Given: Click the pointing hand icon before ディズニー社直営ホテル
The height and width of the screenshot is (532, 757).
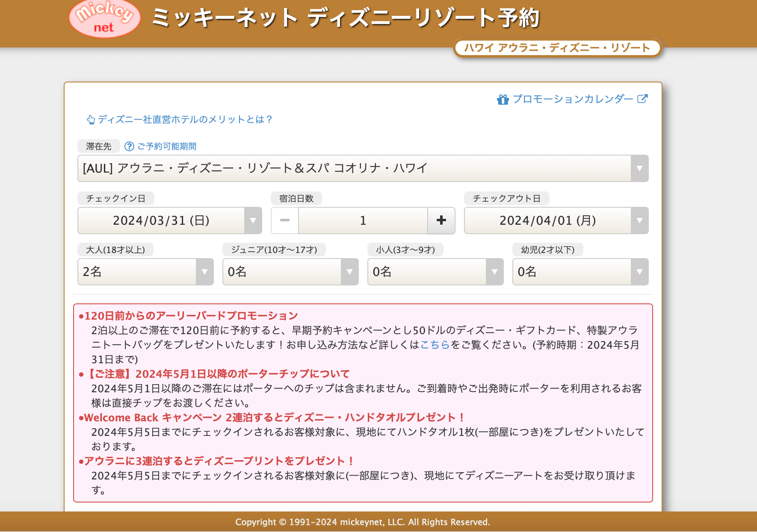Looking at the screenshot, I should [91, 120].
